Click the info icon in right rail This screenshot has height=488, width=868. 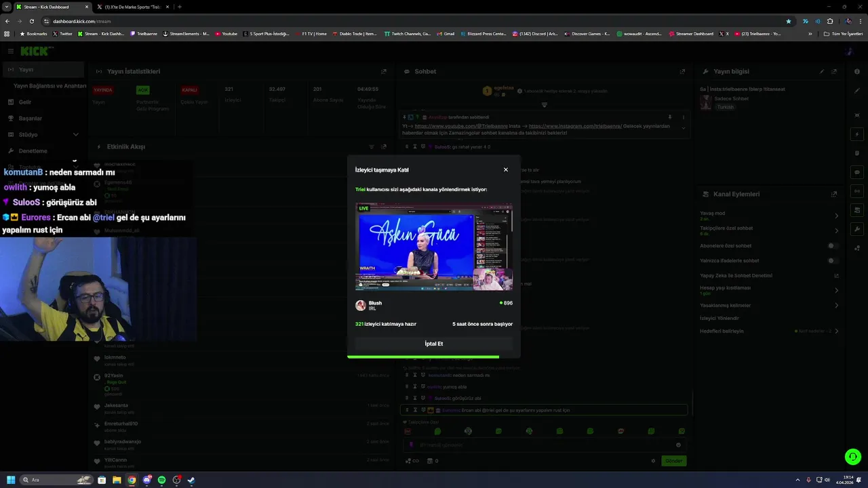coord(858,71)
